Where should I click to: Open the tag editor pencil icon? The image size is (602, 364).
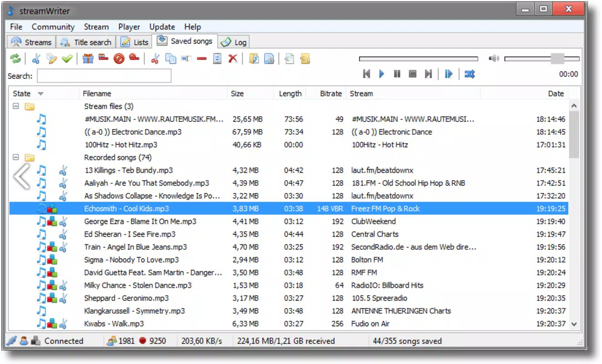click(52, 59)
